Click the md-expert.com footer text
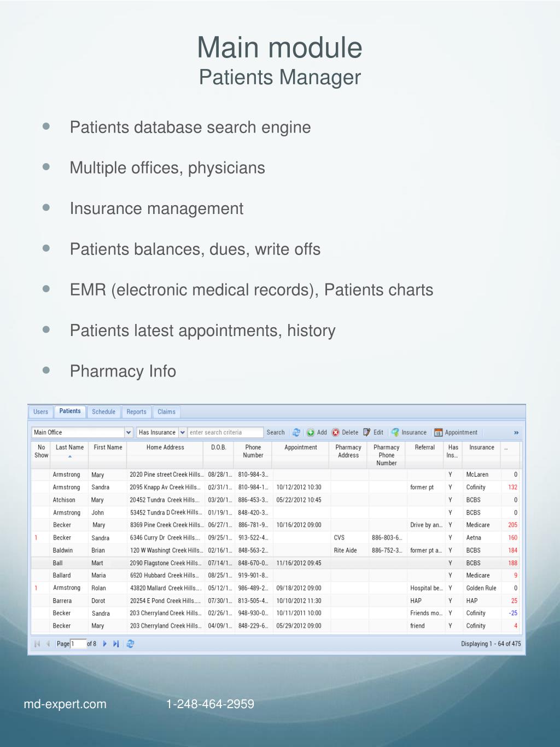Viewport: 560px width, 747px height. click(x=65, y=704)
